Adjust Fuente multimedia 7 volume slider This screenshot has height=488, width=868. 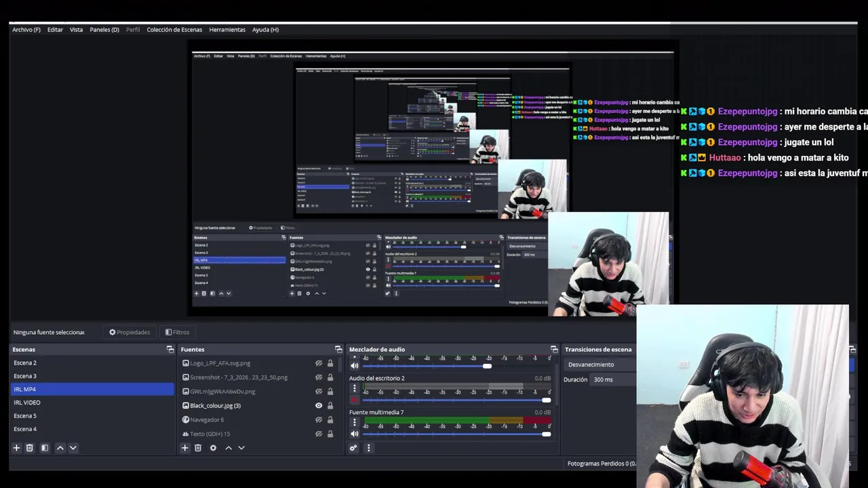(x=458, y=434)
